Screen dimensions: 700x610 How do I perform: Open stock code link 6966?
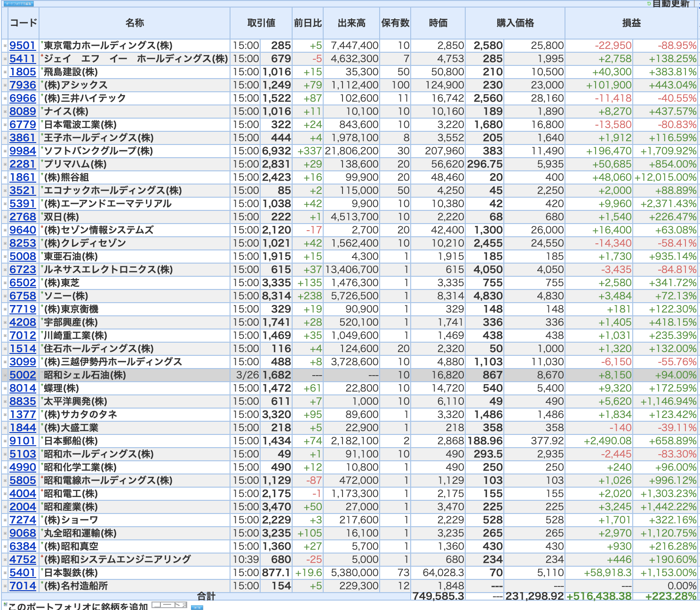coord(23,98)
